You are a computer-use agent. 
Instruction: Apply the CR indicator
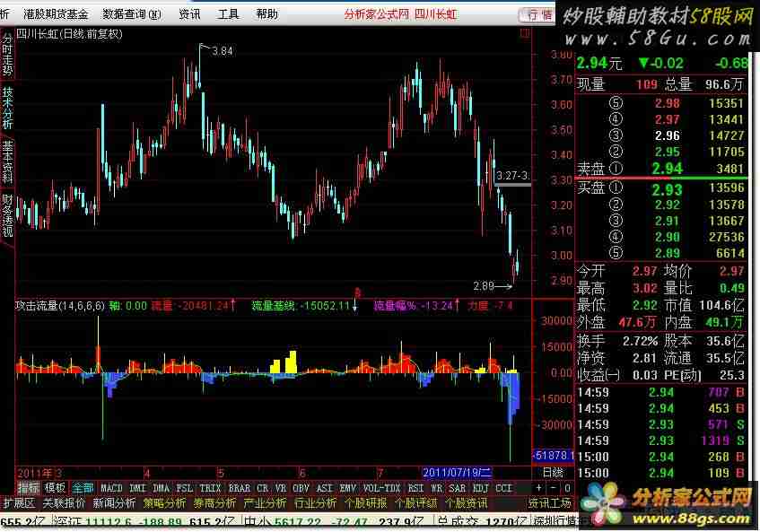point(263,488)
